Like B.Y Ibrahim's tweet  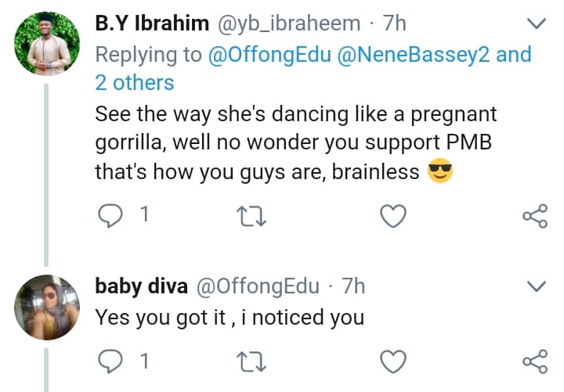tap(392, 216)
